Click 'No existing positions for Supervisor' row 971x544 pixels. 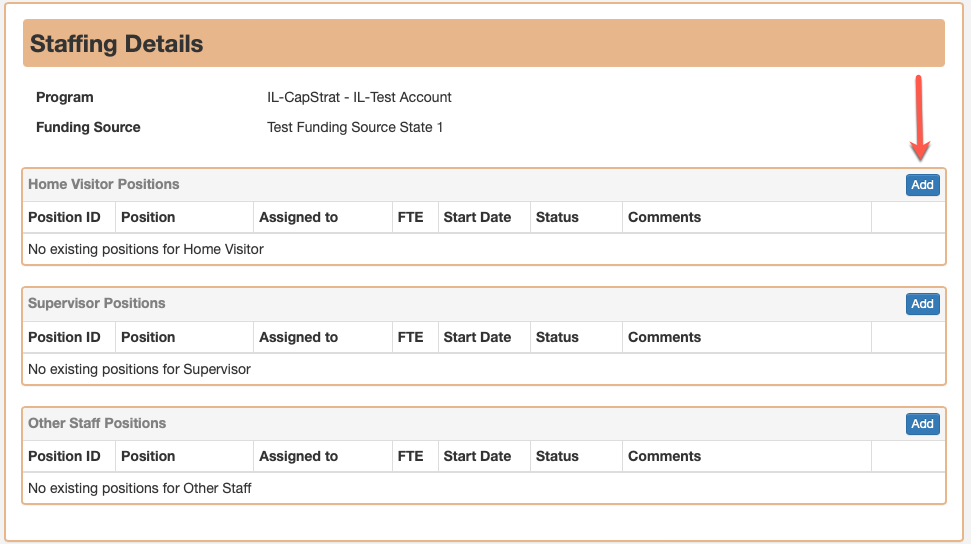click(x=484, y=369)
